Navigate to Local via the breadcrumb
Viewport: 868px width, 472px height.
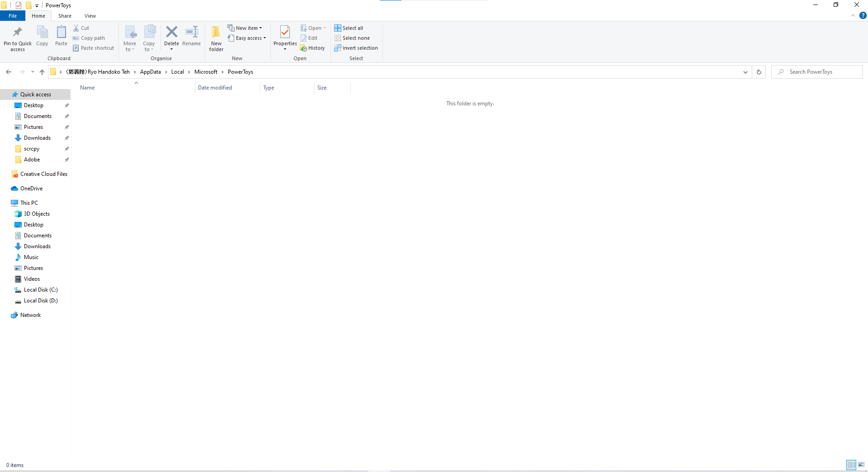[177, 72]
